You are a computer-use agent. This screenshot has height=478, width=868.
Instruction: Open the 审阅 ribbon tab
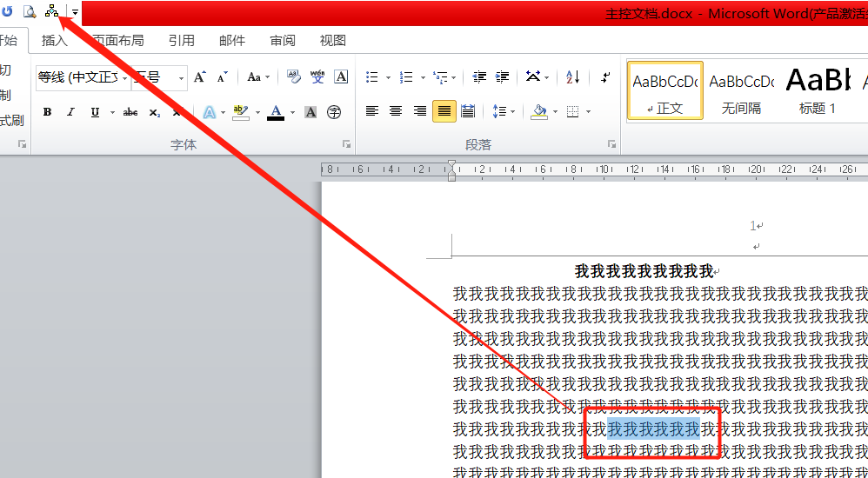click(x=283, y=40)
